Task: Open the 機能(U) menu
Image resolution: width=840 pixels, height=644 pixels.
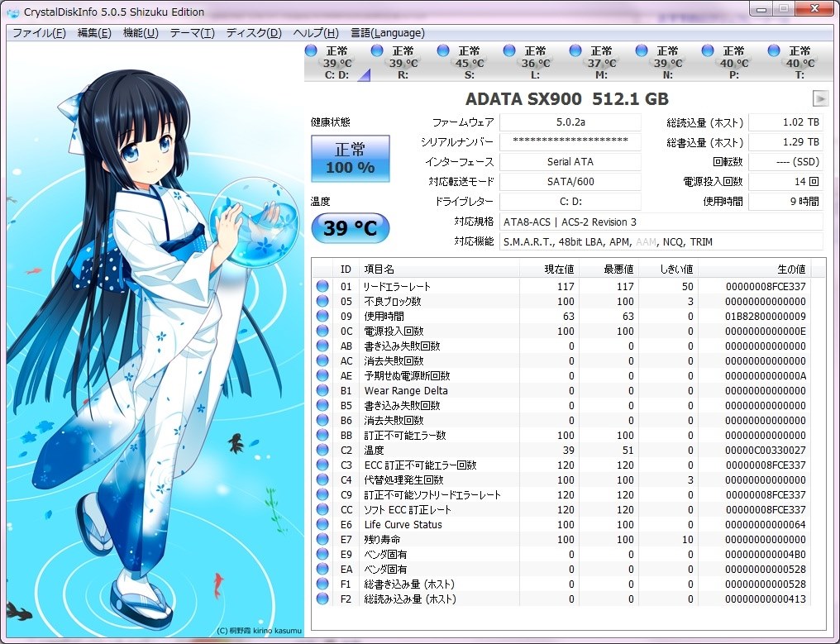Action: [141, 33]
